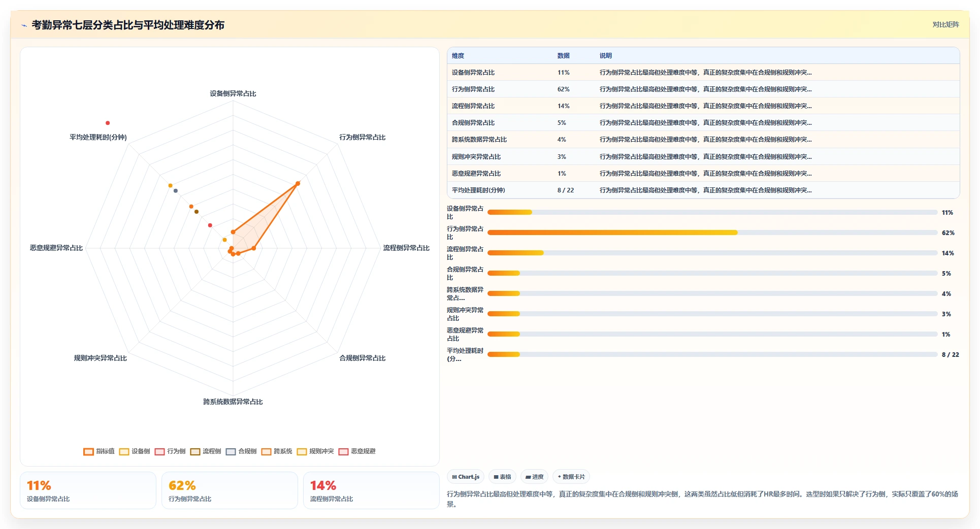Click the 数据卡片 tag chip

tap(571, 477)
